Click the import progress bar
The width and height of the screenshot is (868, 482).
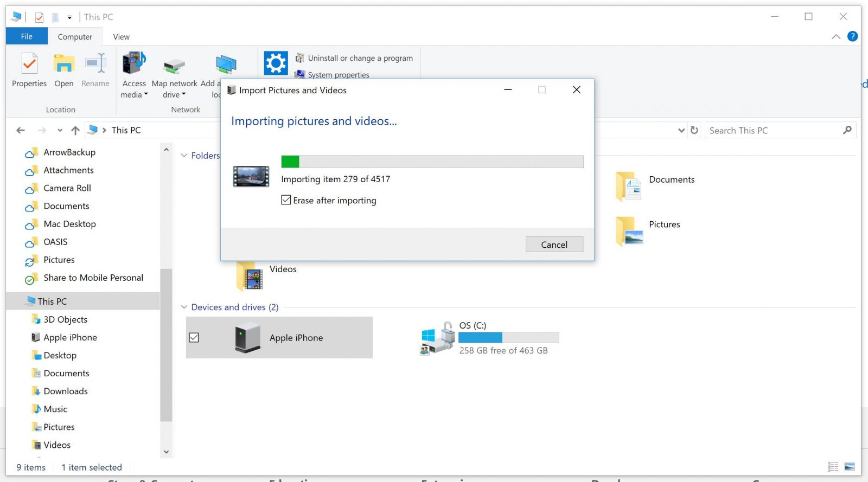tap(432, 162)
